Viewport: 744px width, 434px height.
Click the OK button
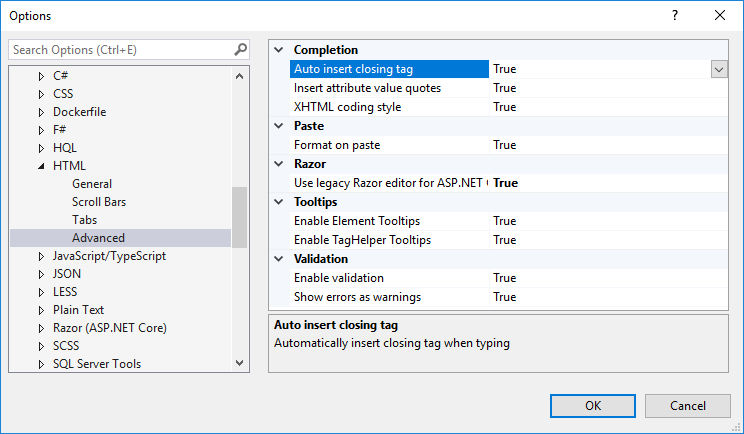coord(593,405)
